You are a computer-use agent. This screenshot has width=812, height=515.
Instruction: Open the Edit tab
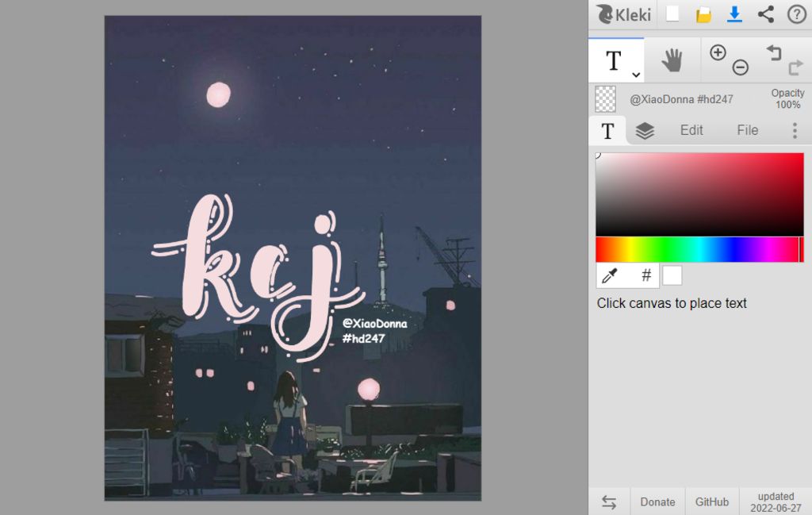click(691, 130)
